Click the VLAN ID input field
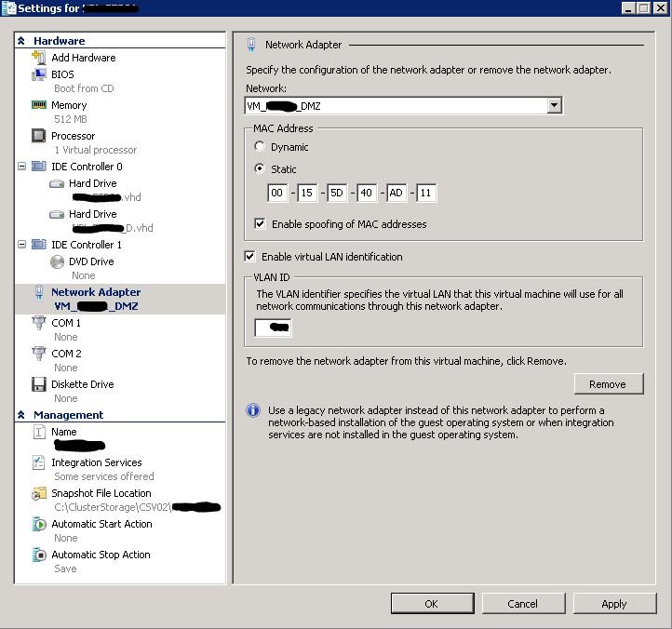The image size is (672, 629). (x=273, y=328)
